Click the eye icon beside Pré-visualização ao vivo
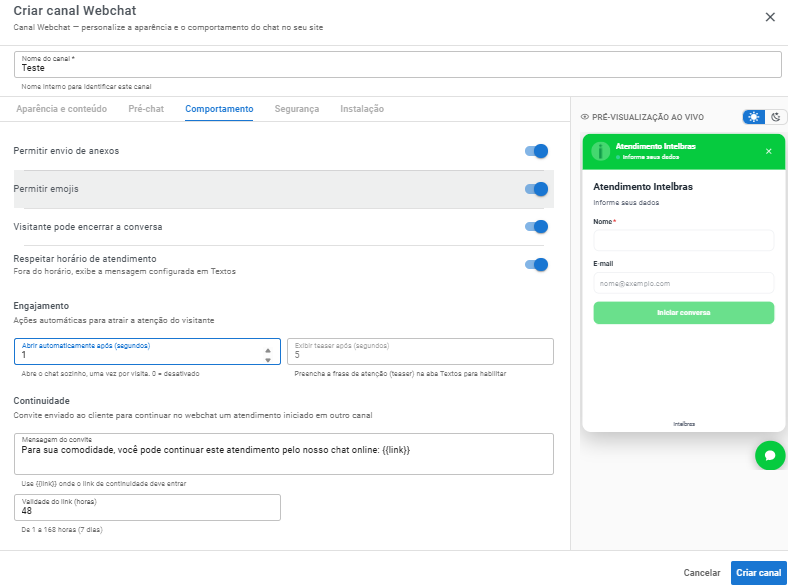Viewport: 788px width, 587px height. coord(584,117)
